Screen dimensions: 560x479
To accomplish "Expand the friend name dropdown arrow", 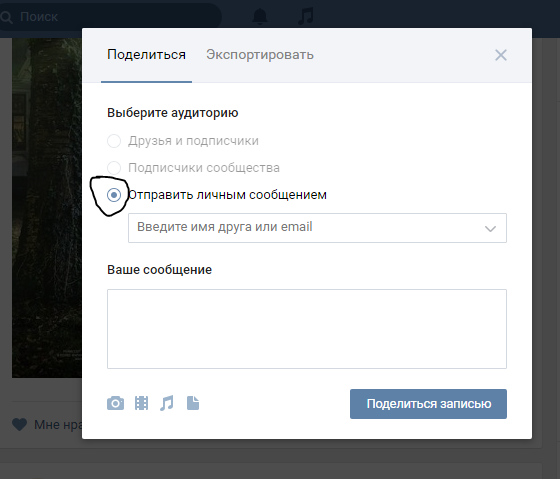I will pyautogui.click(x=490, y=228).
